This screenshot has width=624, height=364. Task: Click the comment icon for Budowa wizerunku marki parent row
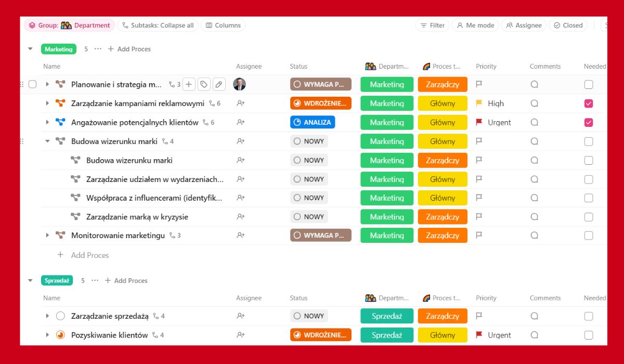(x=534, y=141)
